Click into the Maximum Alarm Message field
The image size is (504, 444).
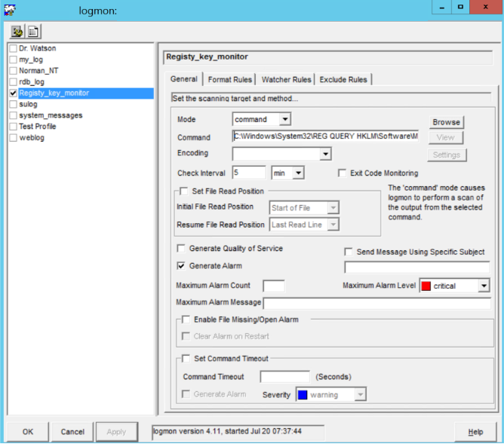pyautogui.click(x=376, y=303)
